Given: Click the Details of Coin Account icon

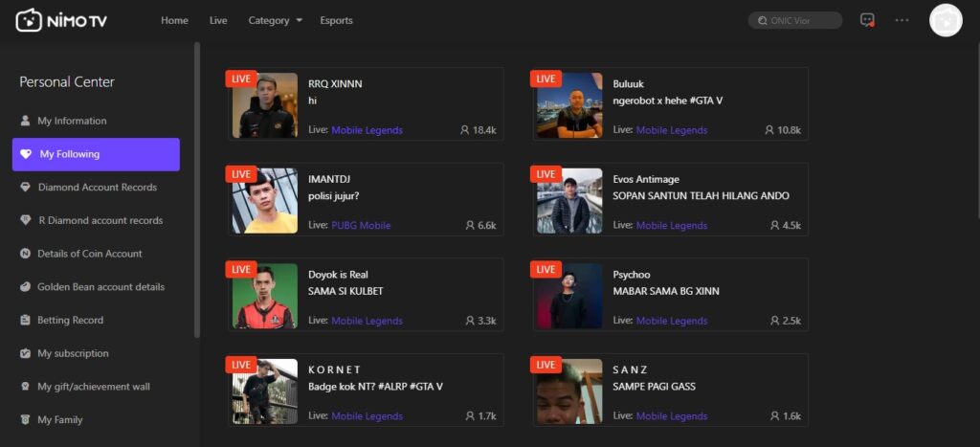Looking at the screenshot, I should click(x=25, y=254).
